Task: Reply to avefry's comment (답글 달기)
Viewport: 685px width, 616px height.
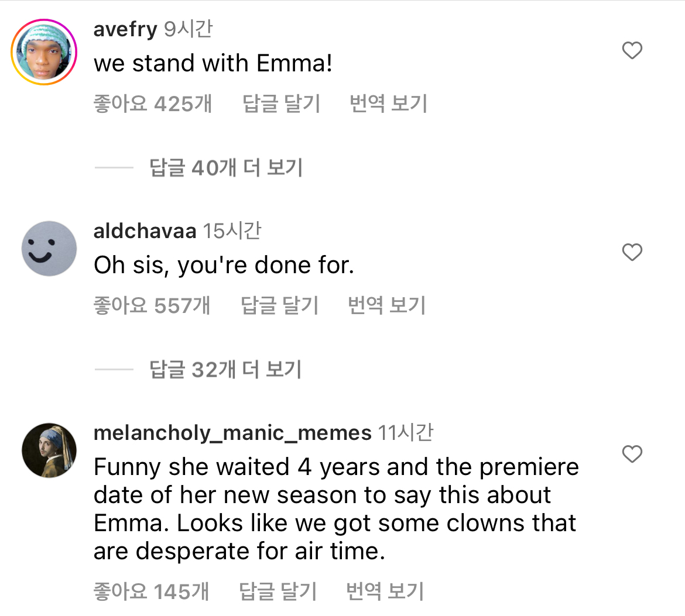Action: (281, 104)
